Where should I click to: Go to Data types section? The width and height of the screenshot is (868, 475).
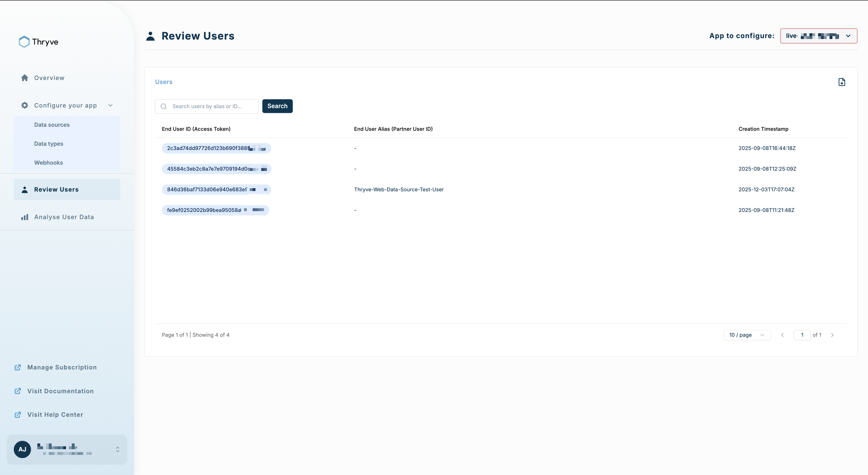pyautogui.click(x=49, y=144)
